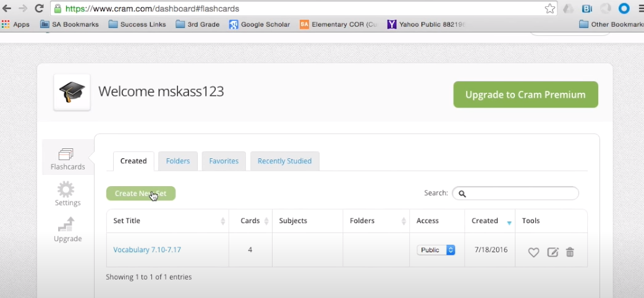Click the search magnifier icon
Image resolution: width=644 pixels, height=298 pixels.
[462, 194]
